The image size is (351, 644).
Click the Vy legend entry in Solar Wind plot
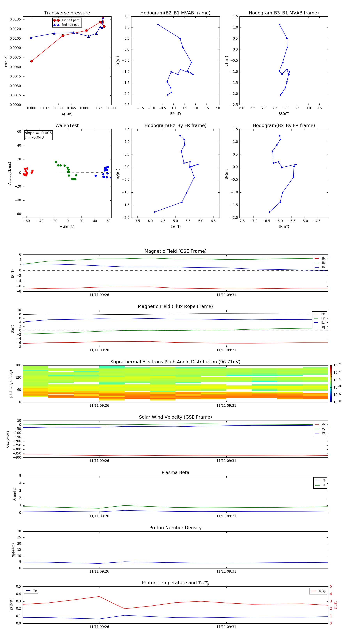click(x=320, y=429)
